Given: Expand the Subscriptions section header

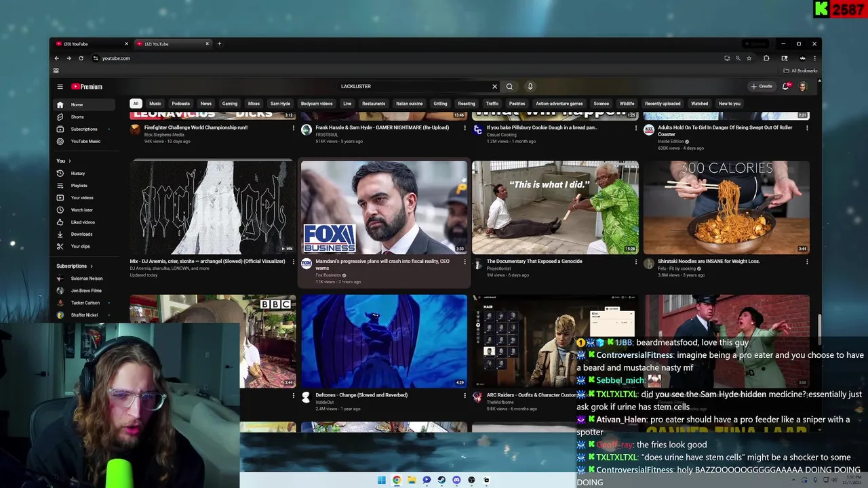Looking at the screenshot, I should (x=75, y=266).
